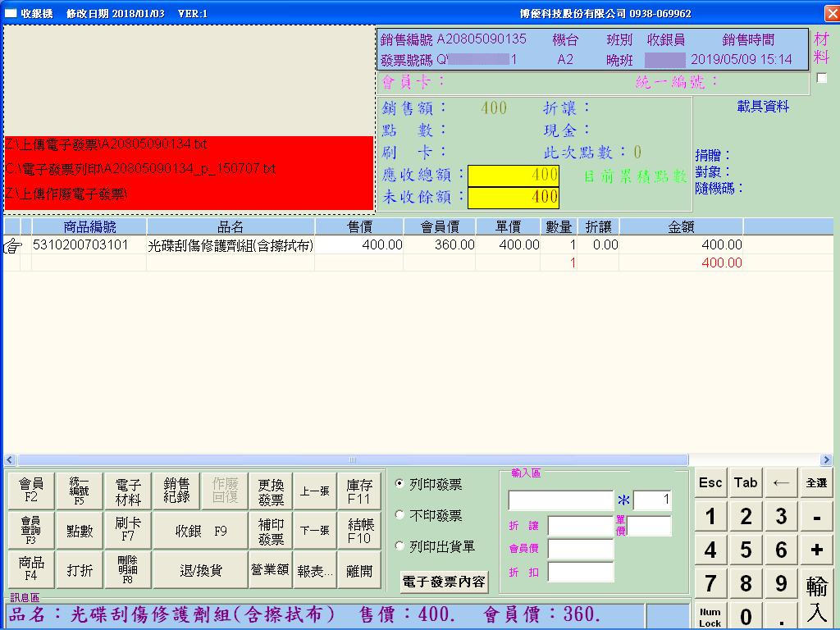
Task: Click the Num Lock keypad button
Action: tap(710, 617)
